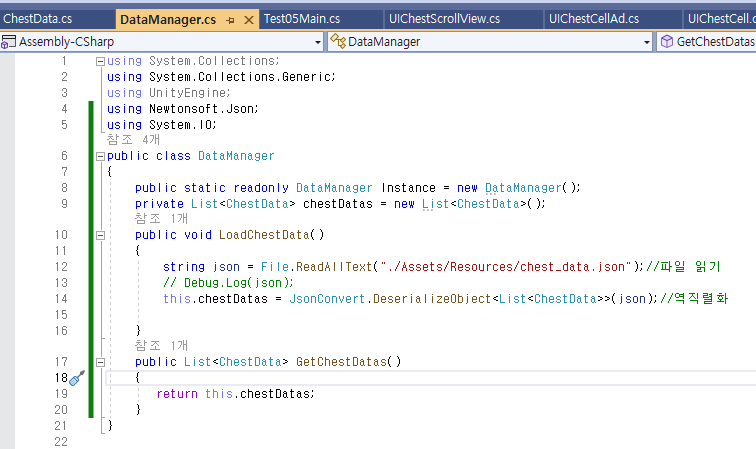
Task: Click the 'System.IO' using text
Action: [x=181, y=125]
